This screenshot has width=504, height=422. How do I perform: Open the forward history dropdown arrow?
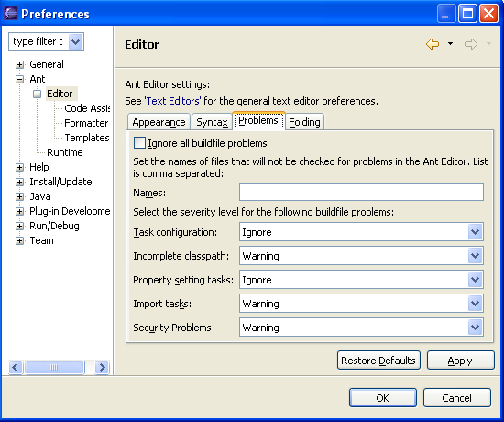pyautogui.click(x=488, y=44)
